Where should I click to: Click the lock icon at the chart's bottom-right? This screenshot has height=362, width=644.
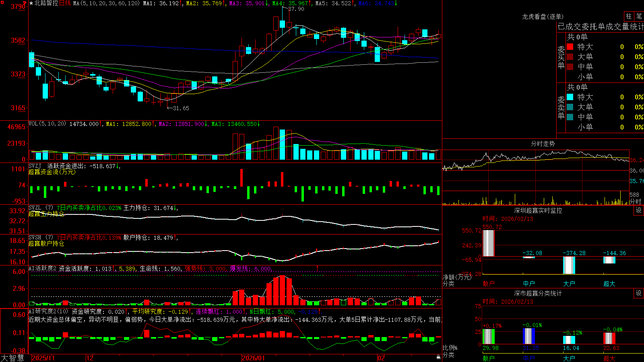[438, 357]
